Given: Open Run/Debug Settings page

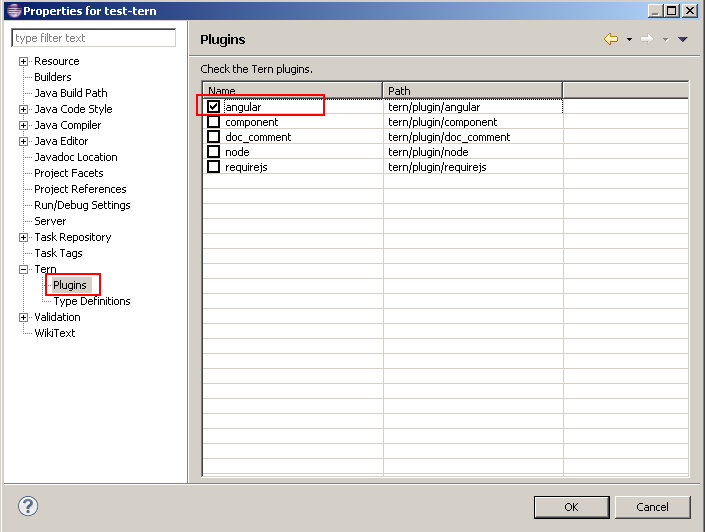Looking at the screenshot, I should 82,205.
